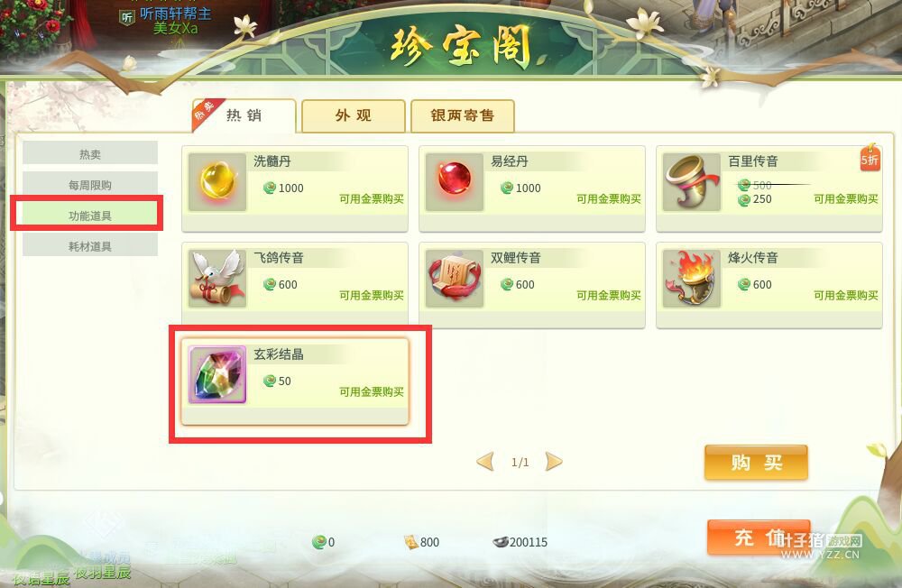The height and width of the screenshot is (588, 902).
Task: Switch to the 外观 tab
Action: [x=354, y=115]
